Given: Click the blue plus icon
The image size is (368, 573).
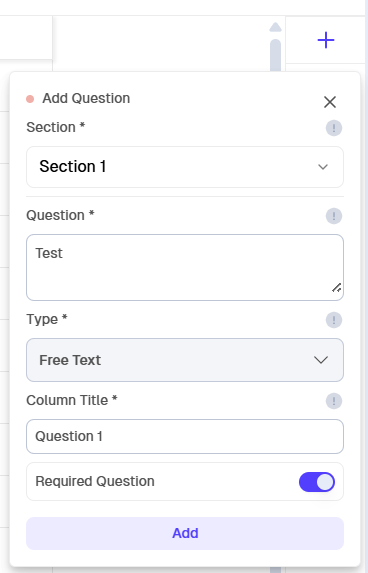Looking at the screenshot, I should (x=326, y=40).
